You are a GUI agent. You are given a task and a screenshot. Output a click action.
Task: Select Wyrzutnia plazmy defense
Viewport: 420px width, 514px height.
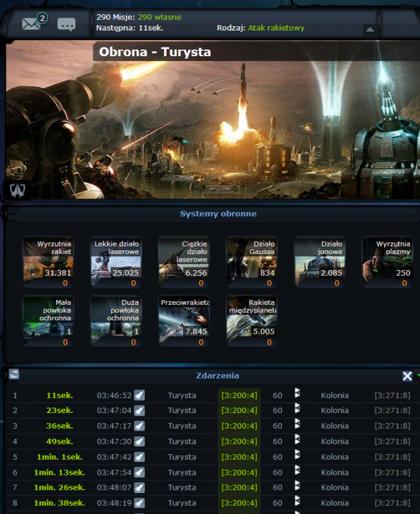point(387,261)
